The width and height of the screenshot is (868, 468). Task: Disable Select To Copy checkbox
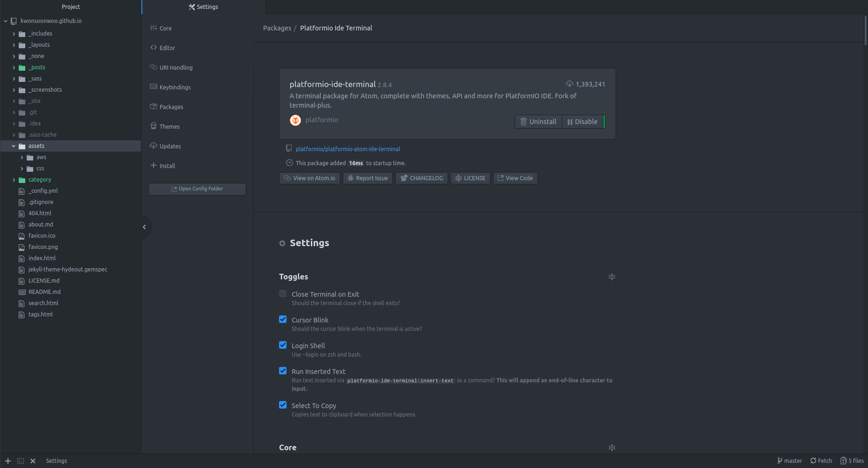pyautogui.click(x=283, y=405)
